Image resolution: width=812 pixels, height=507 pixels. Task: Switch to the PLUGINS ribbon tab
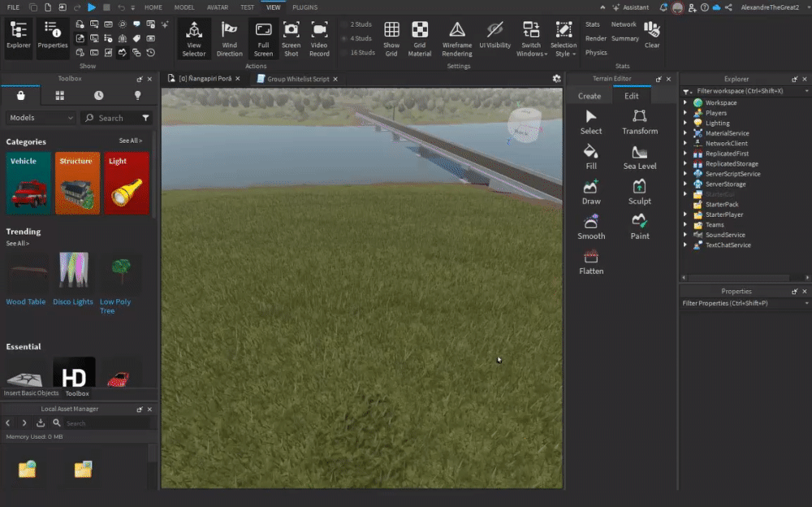[x=305, y=7]
